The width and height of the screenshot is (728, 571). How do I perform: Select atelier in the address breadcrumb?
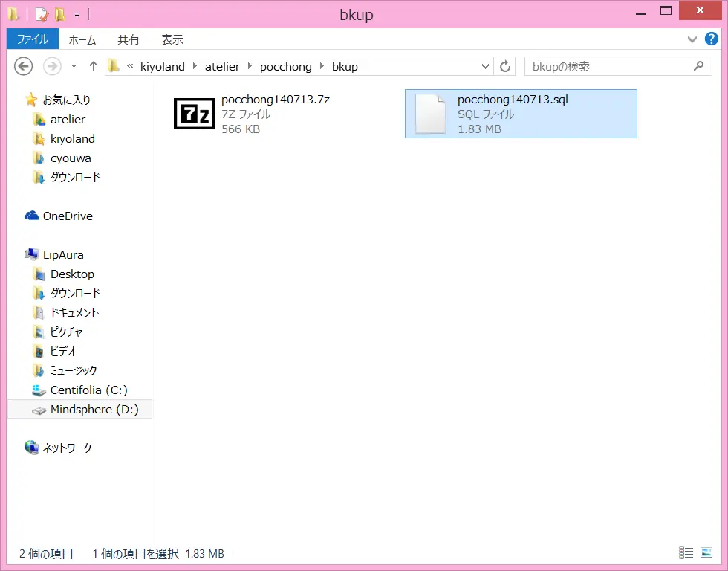coord(222,66)
